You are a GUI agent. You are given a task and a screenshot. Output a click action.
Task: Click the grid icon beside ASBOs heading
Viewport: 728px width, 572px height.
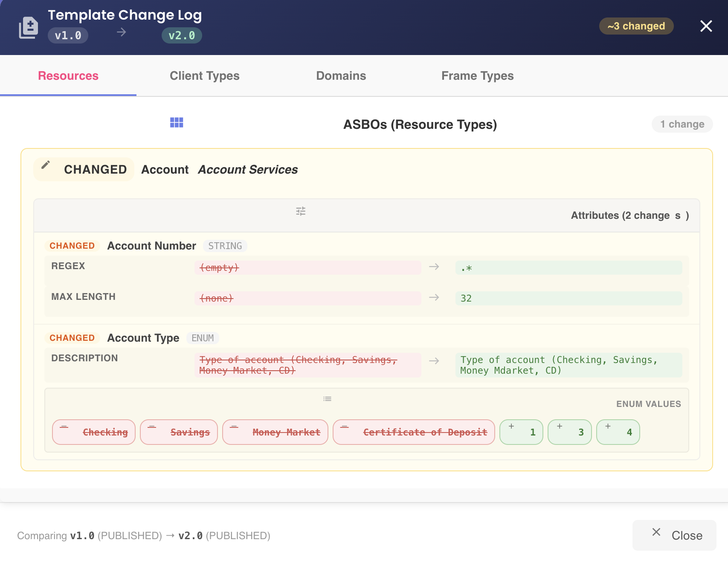(x=177, y=123)
